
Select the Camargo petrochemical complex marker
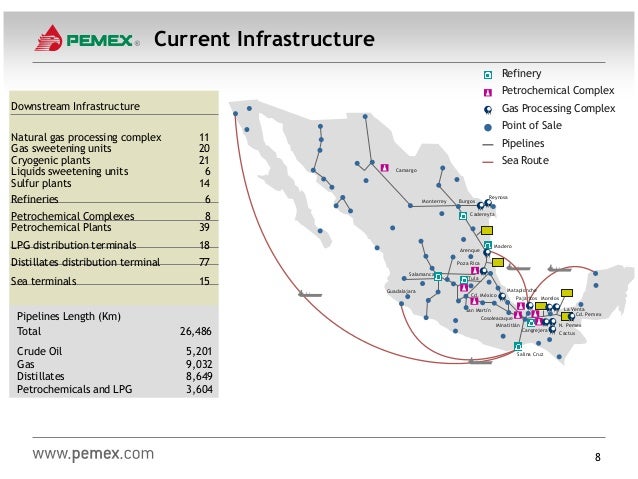coord(385,168)
